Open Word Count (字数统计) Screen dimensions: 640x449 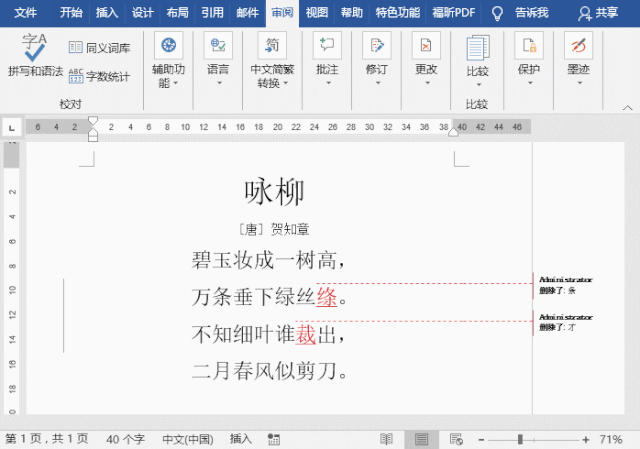[99, 76]
